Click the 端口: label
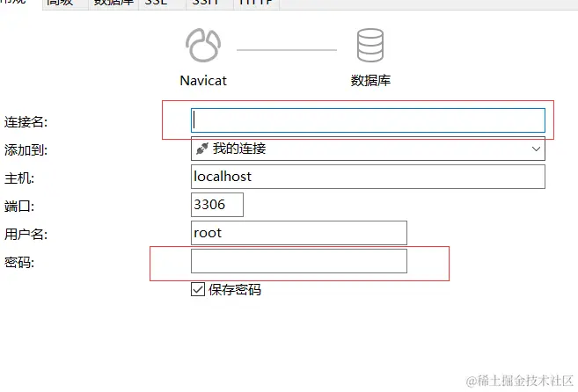 (x=19, y=207)
